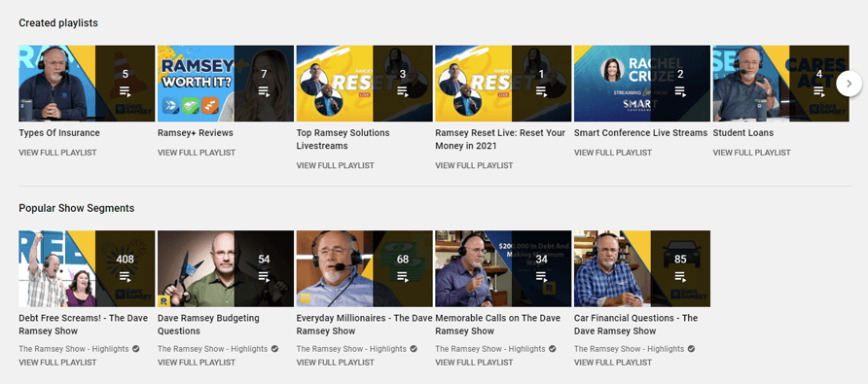View full playlist for Ramsey+ Reviews

click(197, 153)
